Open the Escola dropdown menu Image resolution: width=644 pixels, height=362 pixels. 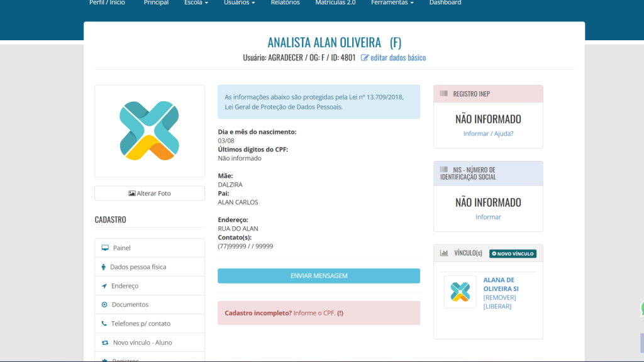coord(196,3)
